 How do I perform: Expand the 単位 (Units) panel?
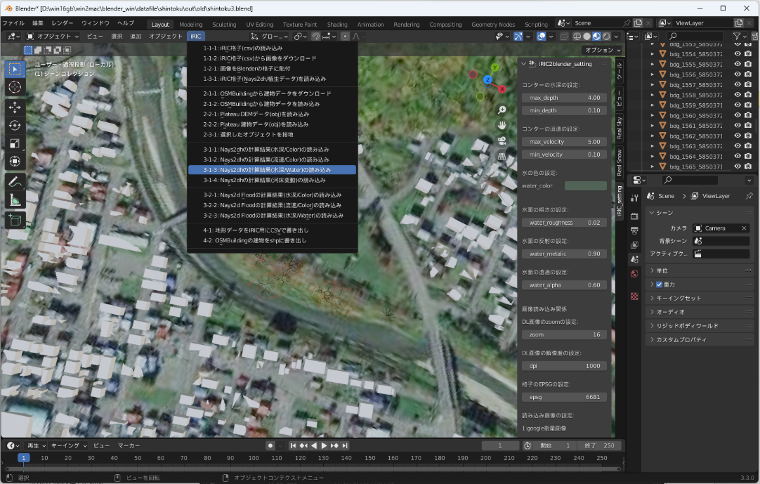point(663,270)
